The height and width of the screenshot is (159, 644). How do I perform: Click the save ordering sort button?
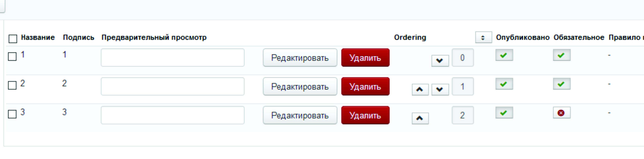pyautogui.click(x=483, y=38)
